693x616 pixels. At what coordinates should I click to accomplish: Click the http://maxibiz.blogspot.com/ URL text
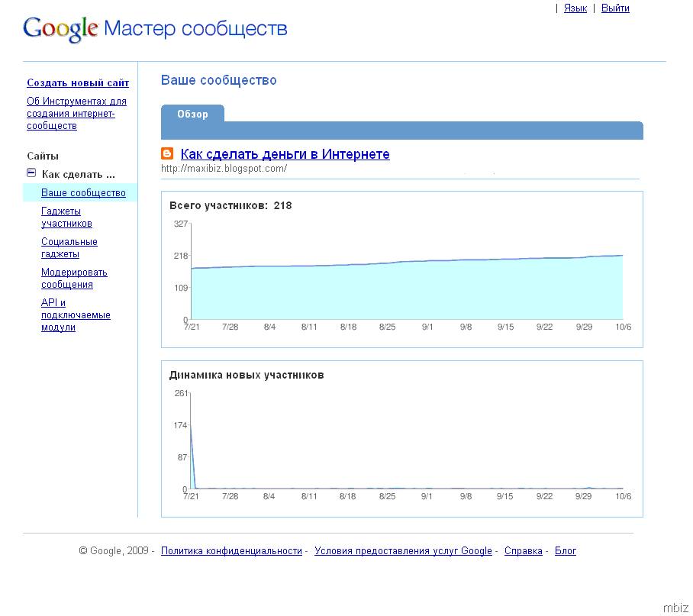224,169
